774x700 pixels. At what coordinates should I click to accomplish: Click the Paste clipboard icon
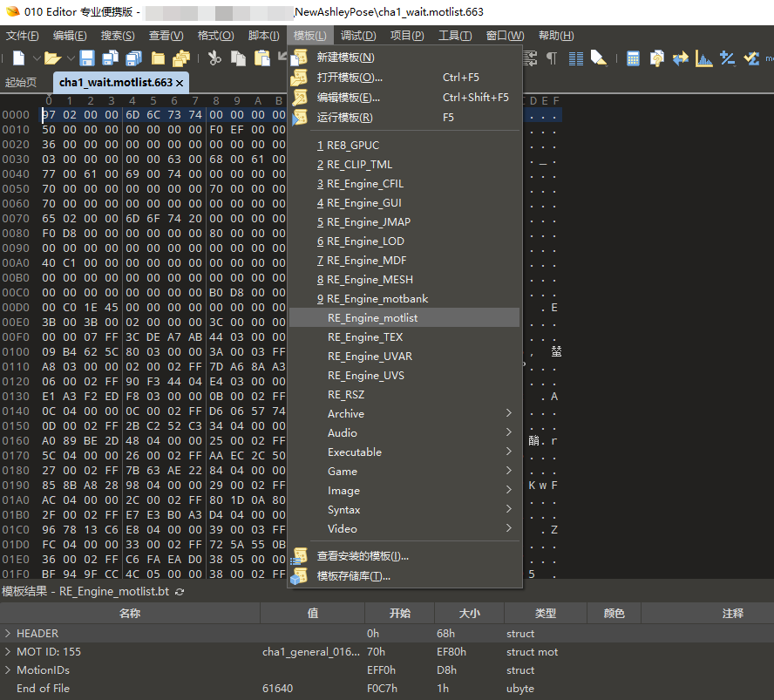262,58
